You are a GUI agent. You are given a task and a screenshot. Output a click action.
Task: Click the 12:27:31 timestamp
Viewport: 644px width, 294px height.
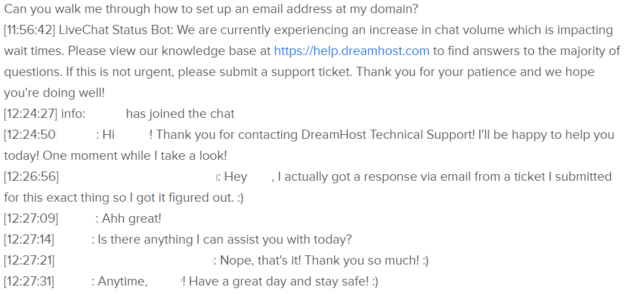(x=29, y=282)
